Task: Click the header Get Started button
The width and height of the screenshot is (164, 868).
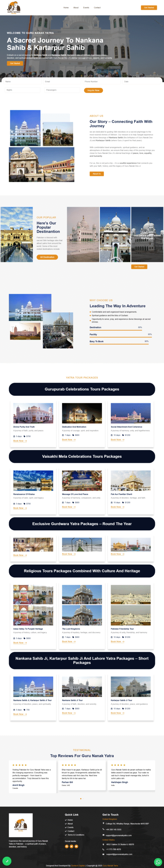Action: pyautogui.click(x=149, y=7)
